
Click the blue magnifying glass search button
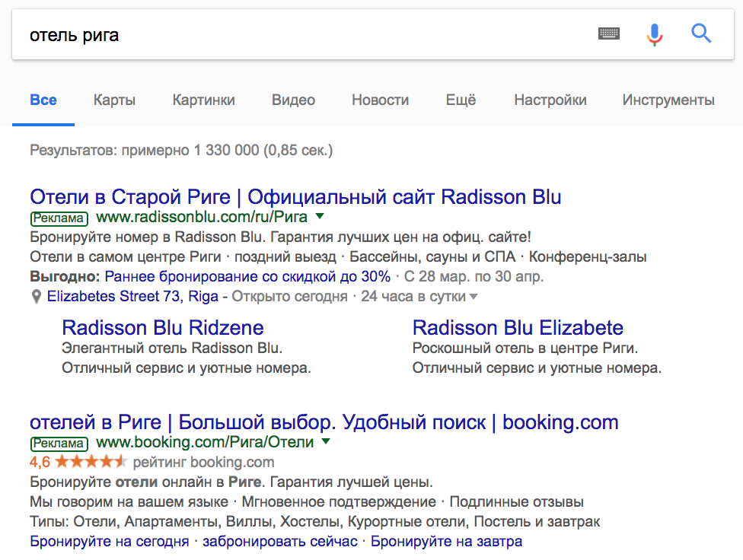tap(701, 33)
